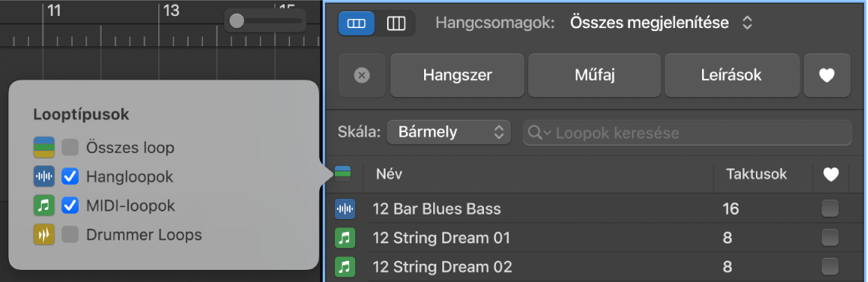Click the zoom slider knob
Viewport: 868px width, 282px height.
point(236,21)
